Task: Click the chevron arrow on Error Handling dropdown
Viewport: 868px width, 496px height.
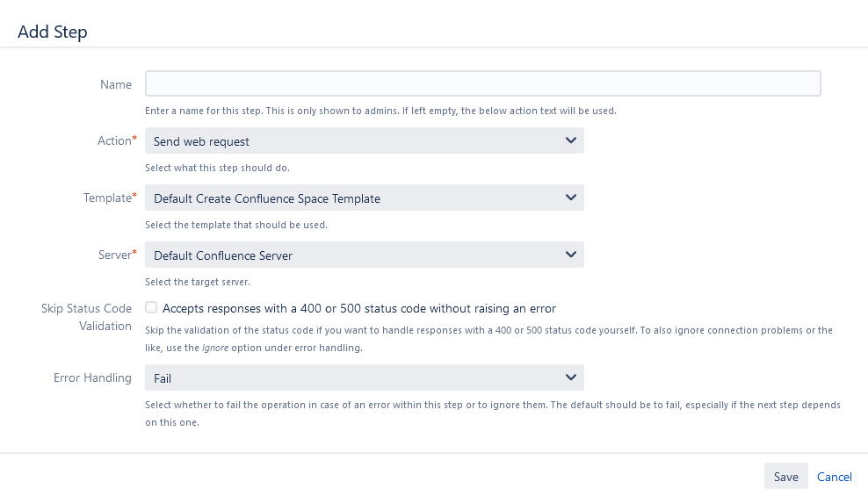Action: (x=571, y=377)
